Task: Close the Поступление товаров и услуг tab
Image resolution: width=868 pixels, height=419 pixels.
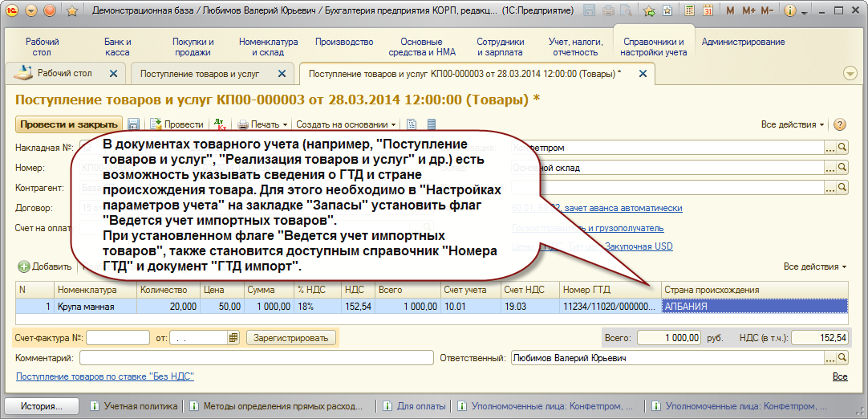Action: click(282, 73)
